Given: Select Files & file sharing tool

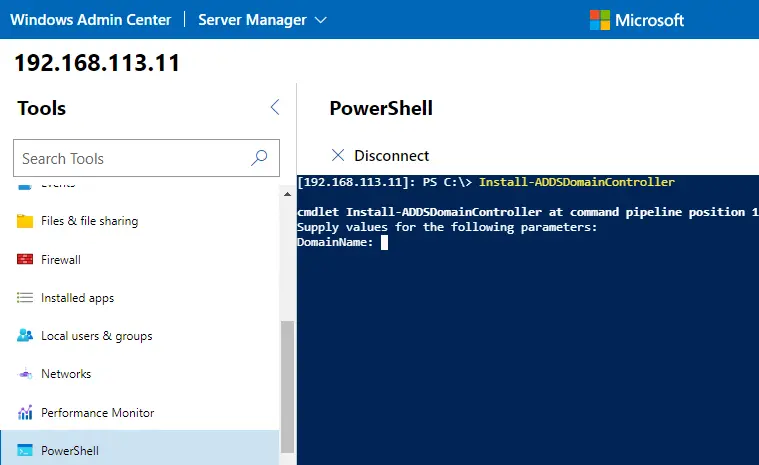Looking at the screenshot, I should point(139,221).
